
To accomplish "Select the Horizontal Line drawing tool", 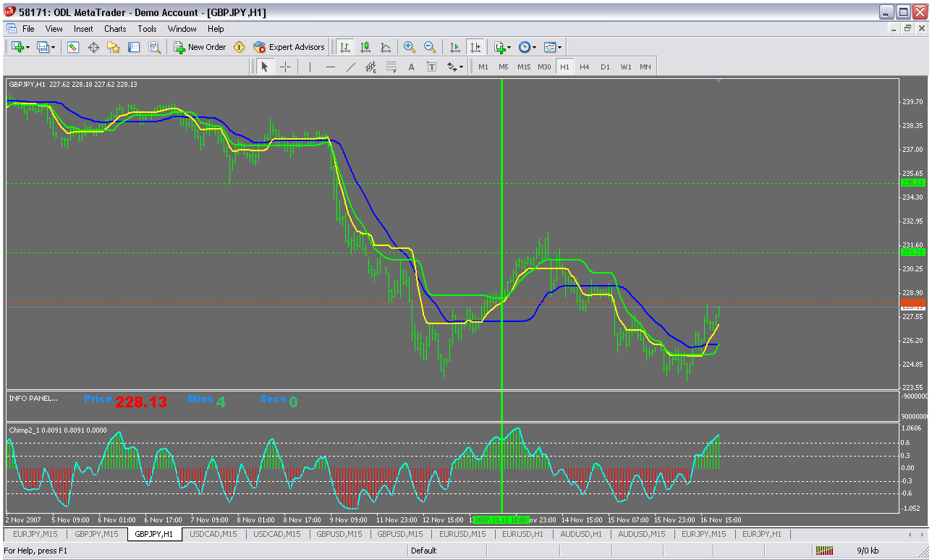I will (x=331, y=67).
